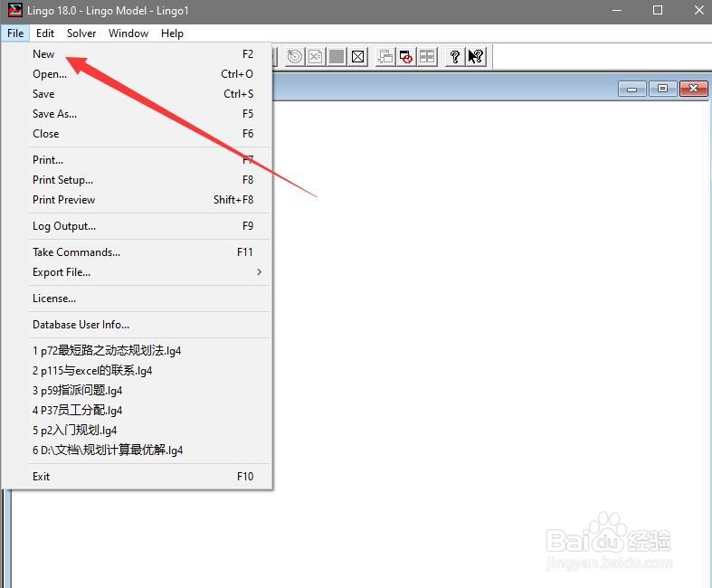Close the inner Lingo Model child window

click(693, 89)
